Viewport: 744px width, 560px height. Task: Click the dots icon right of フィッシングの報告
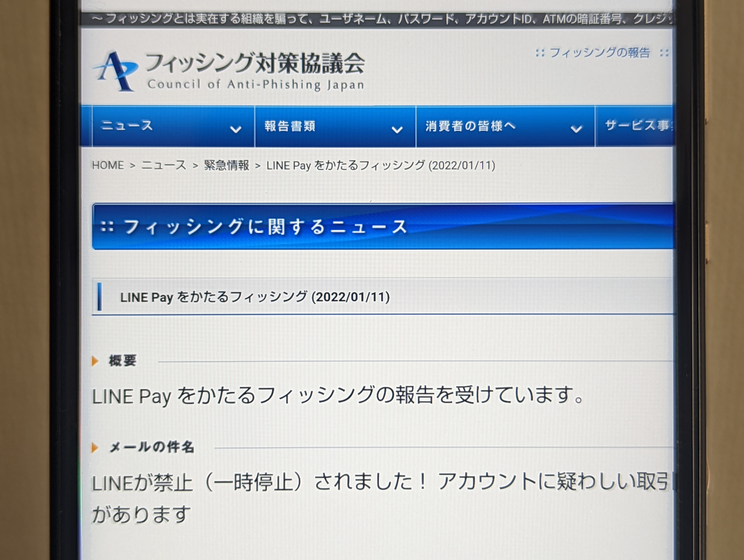[664, 53]
